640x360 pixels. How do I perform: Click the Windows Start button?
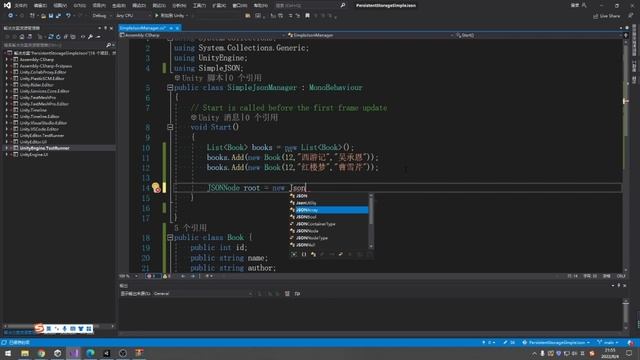pyautogui.click(x=8, y=353)
